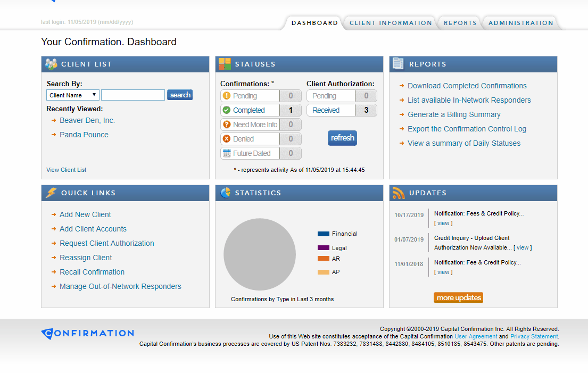588x373 pixels.
Task: Select the Add New Client link
Action: tap(85, 214)
